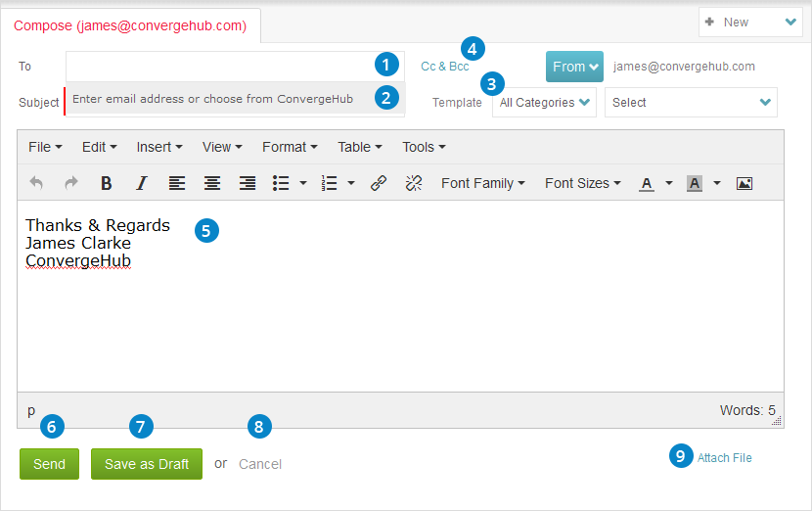
Task: Insert an image into the email
Action: (x=744, y=183)
